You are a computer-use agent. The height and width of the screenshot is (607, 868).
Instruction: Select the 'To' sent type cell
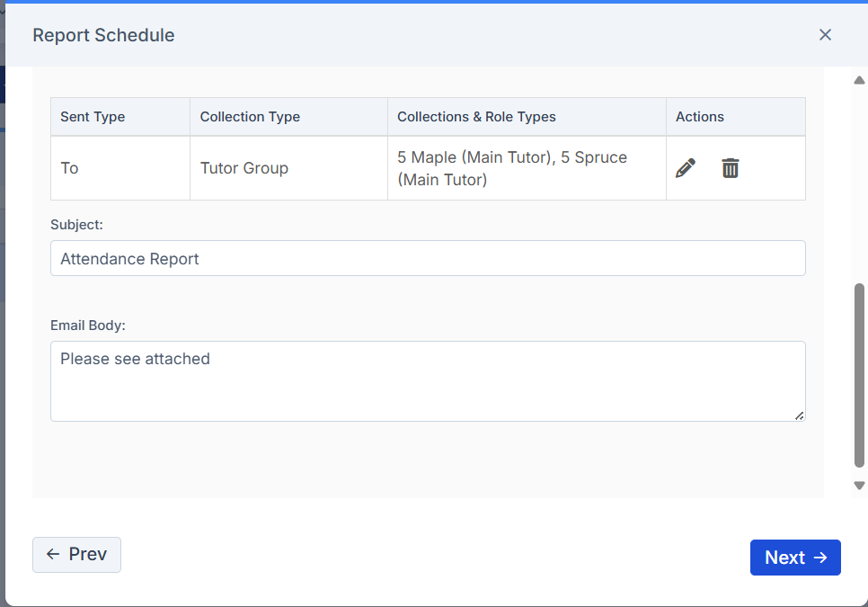pos(120,168)
